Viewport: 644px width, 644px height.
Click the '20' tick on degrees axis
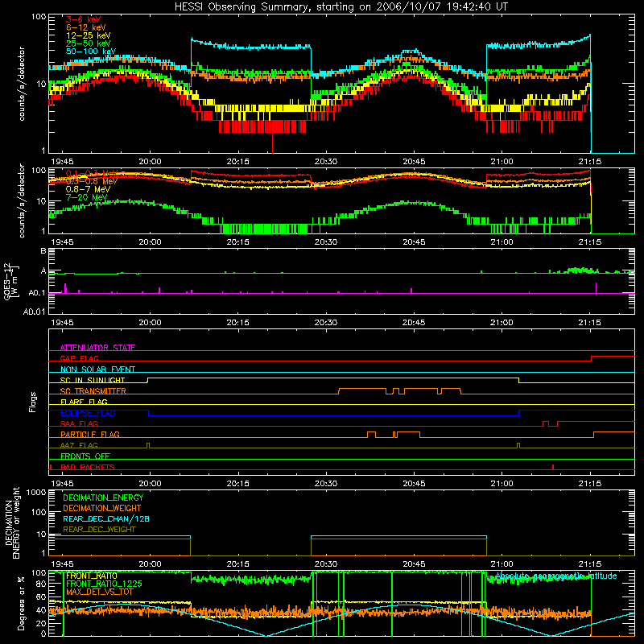(x=41, y=623)
